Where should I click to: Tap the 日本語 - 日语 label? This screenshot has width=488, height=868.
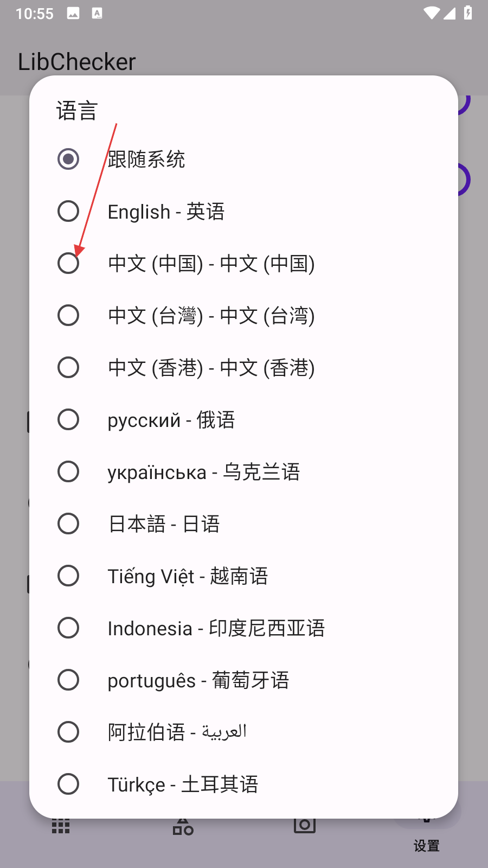pyautogui.click(x=164, y=524)
